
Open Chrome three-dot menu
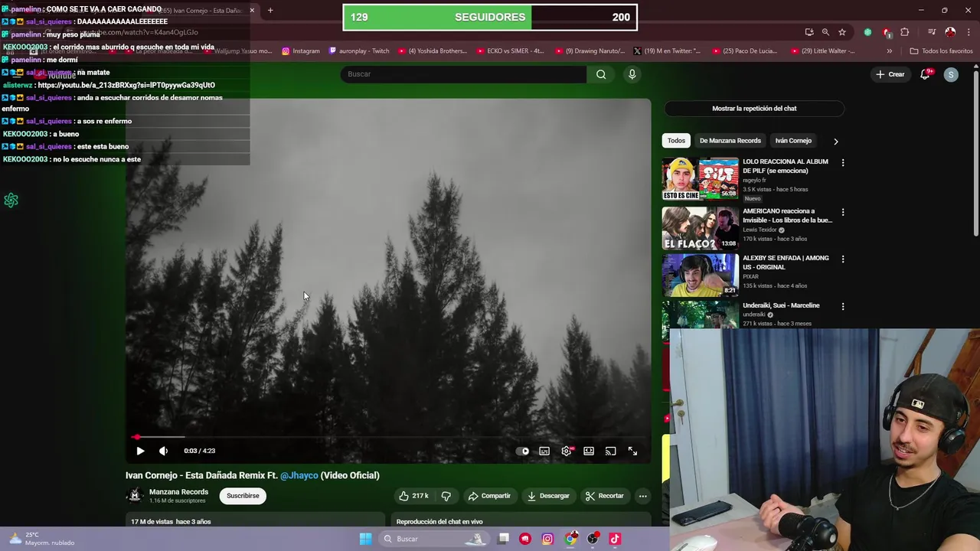point(969,32)
